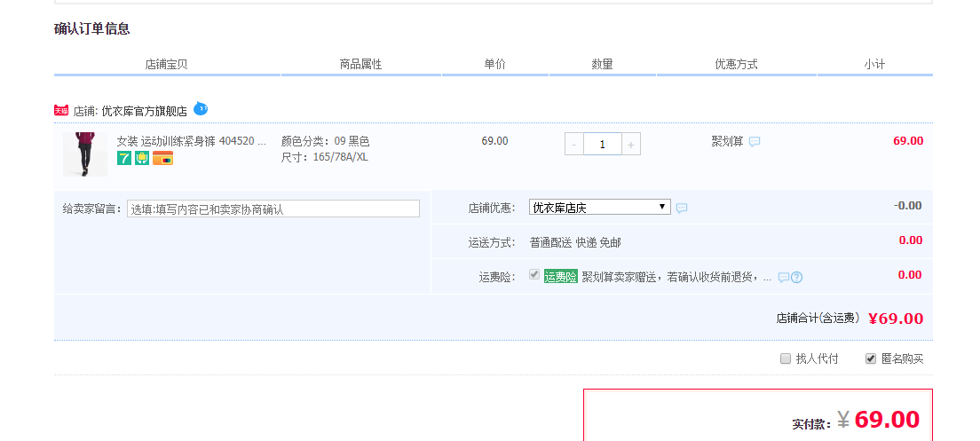
Task: Toggle the 运费险 checkbox
Action: (x=534, y=274)
